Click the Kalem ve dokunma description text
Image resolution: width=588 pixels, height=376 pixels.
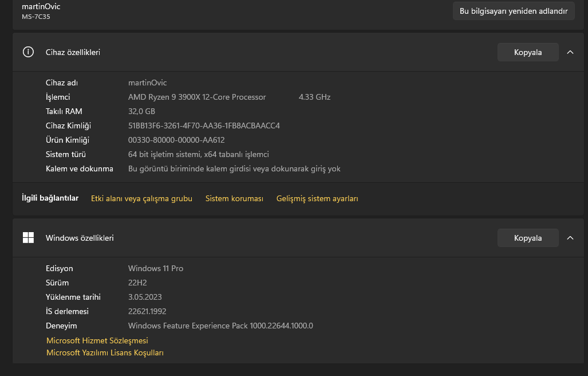(x=234, y=169)
